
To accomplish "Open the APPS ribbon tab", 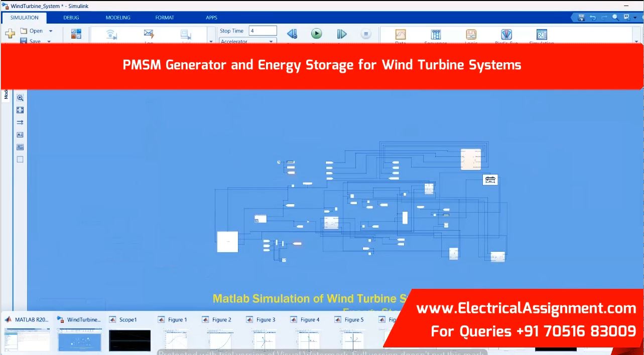I will point(211,18).
